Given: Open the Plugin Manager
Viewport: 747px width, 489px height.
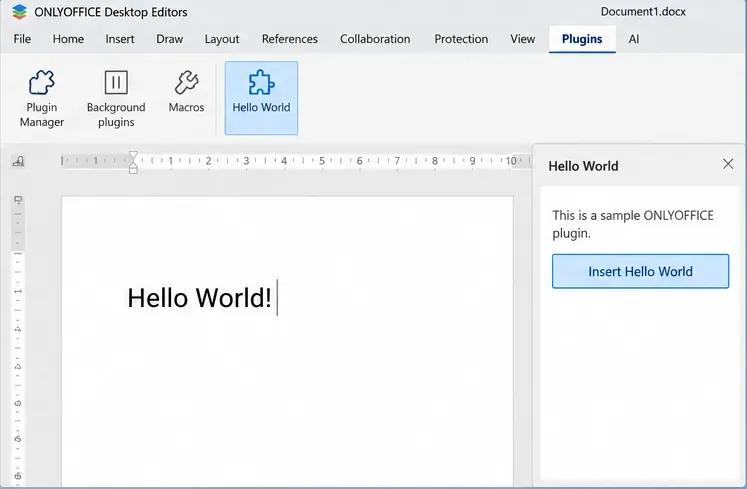Looking at the screenshot, I should point(42,99).
